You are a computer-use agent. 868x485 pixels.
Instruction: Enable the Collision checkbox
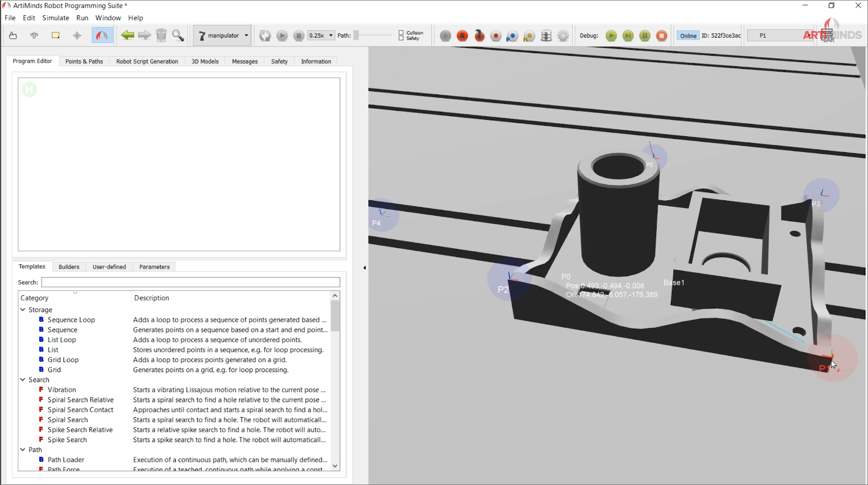pos(401,32)
